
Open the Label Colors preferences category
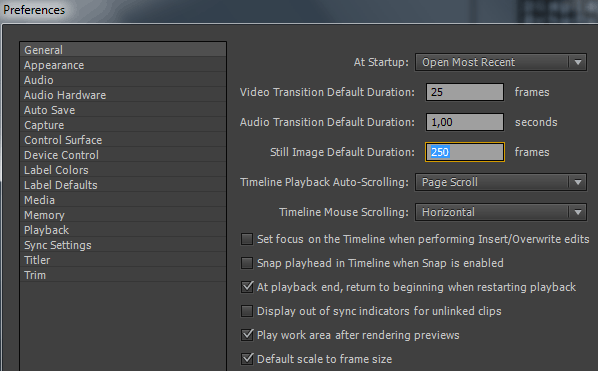coord(123,170)
